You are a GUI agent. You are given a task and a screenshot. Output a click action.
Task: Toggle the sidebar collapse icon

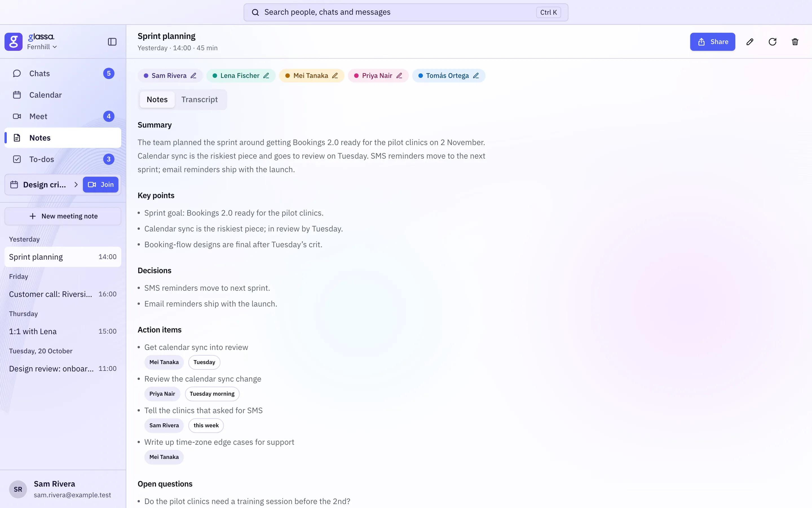[x=112, y=42]
